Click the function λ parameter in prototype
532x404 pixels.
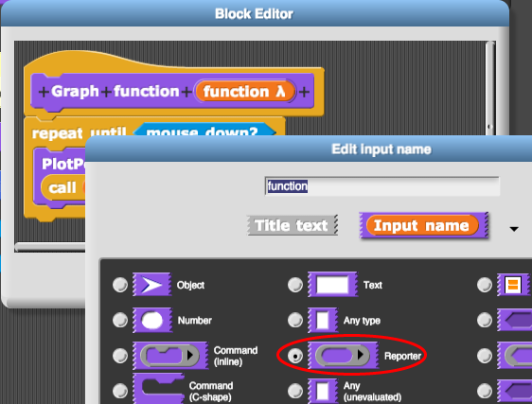(x=244, y=91)
